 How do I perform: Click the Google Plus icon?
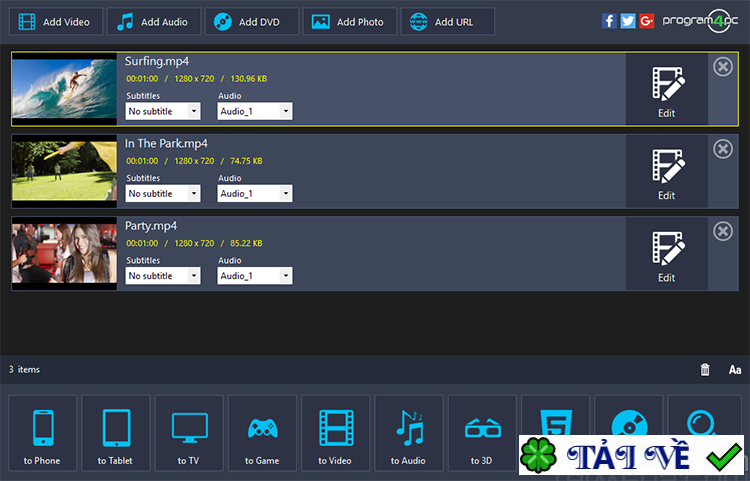click(x=647, y=21)
